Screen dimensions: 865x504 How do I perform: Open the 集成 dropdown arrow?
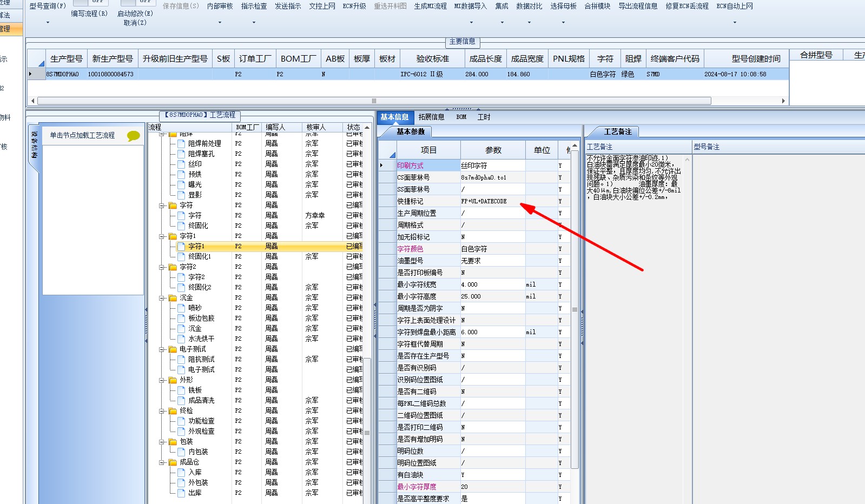(502, 23)
